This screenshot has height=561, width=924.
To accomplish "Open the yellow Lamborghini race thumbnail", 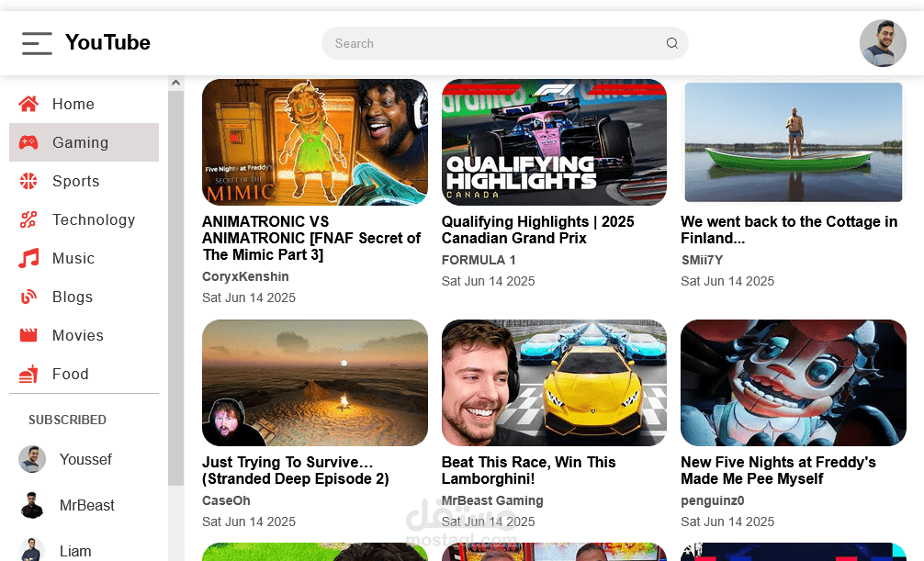I will point(554,383).
